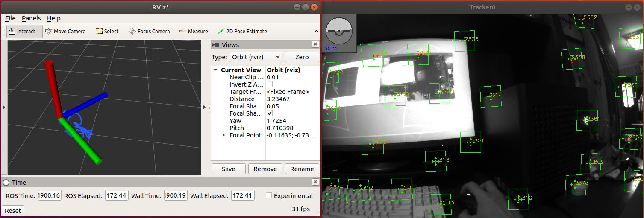Select the Interact tool

point(24,31)
